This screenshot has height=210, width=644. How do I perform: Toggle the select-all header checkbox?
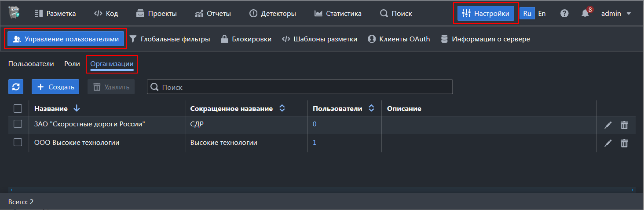pyautogui.click(x=18, y=108)
